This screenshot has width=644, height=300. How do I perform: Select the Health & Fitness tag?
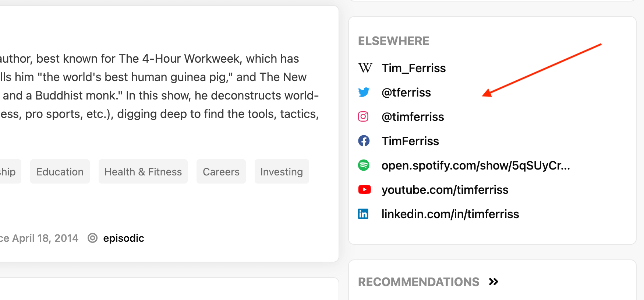[x=143, y=172]
